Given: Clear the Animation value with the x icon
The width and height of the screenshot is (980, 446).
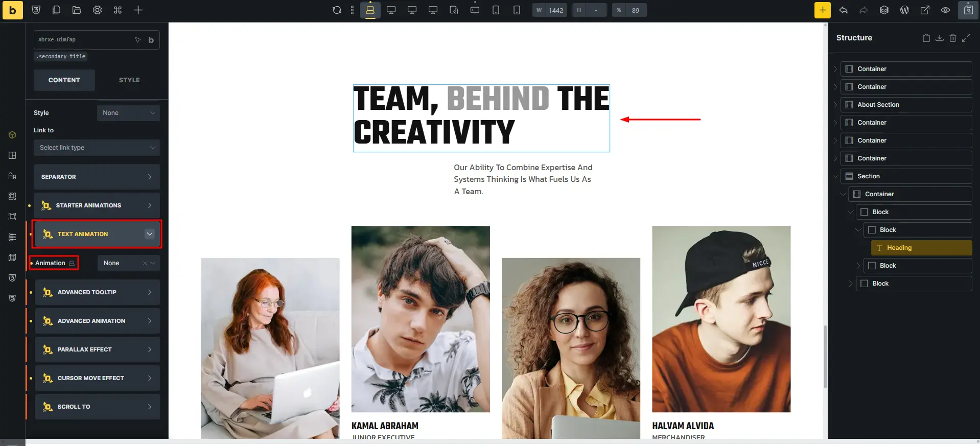Looking at the screenshot, I should (145, 263).
